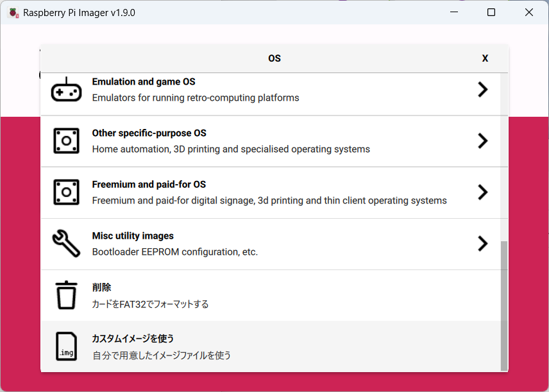Open the Emulation and game OS category
This screenshot has height=392, width=549.
(271, 94)
